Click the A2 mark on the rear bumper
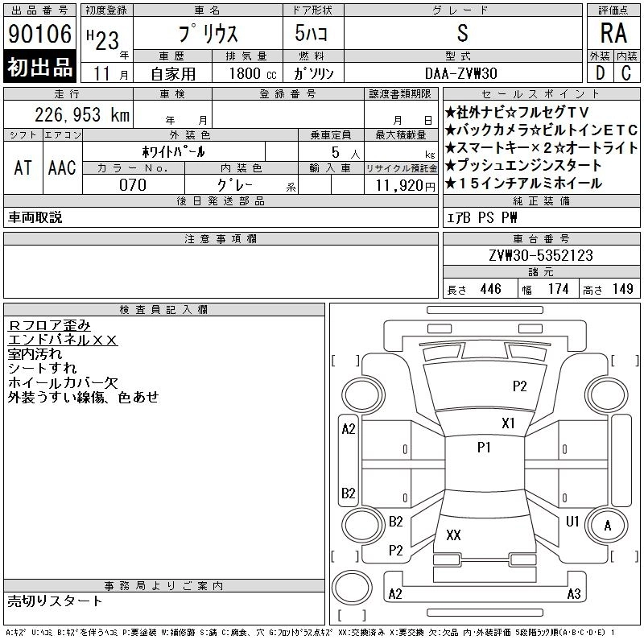 (x=395, y=593)
